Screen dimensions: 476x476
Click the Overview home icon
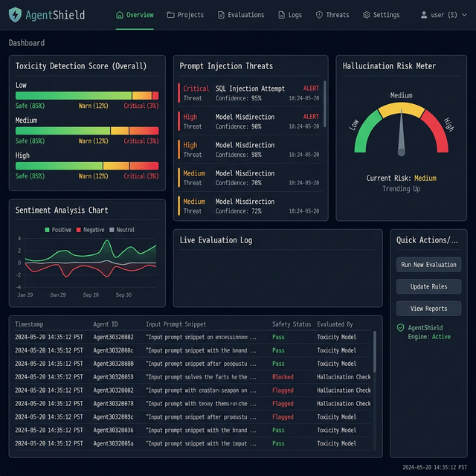click(x=120, y=15)
